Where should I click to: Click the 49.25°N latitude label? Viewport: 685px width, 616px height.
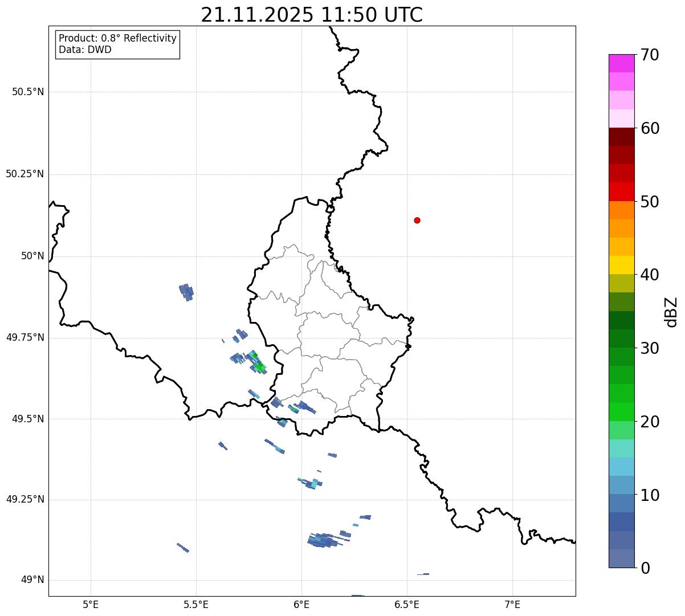pos(25,499)
